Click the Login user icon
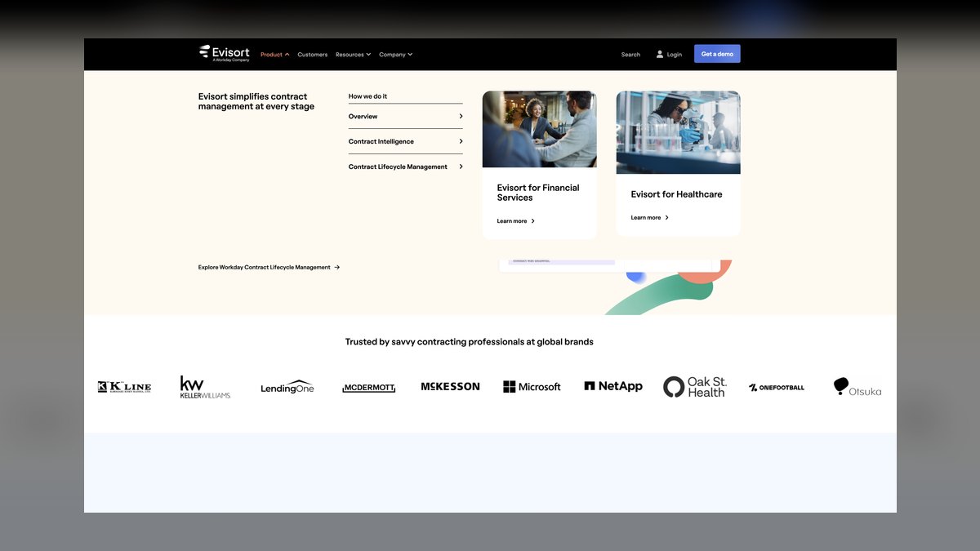This screenshot has width=980, height=551. click(660, 55)
